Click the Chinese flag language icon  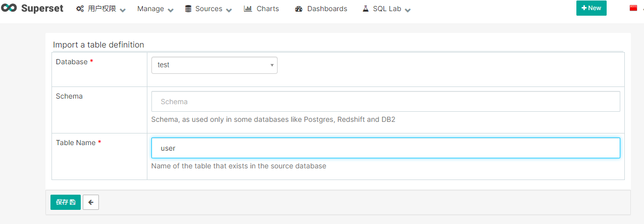click(x=633, y=8)
